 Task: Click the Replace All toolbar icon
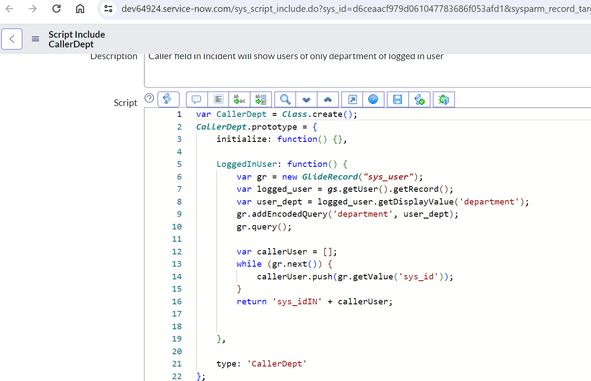point(261,99)
